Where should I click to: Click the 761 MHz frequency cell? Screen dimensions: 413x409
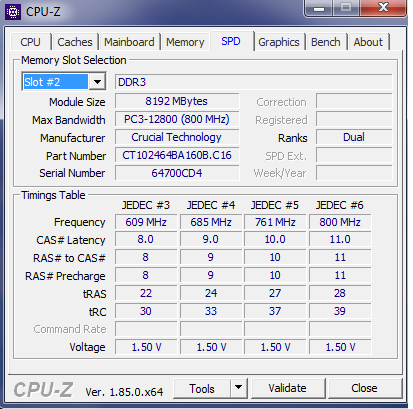[x=275, y=222]
